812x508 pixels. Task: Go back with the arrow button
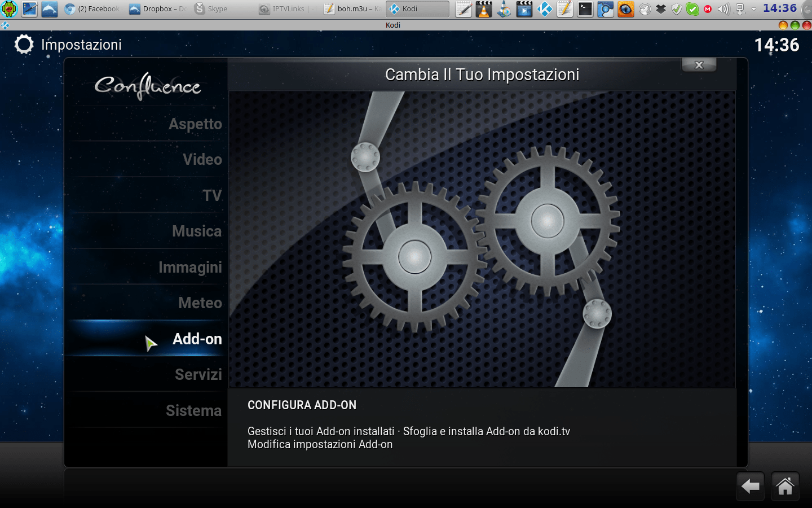click(x=750, y=486)
